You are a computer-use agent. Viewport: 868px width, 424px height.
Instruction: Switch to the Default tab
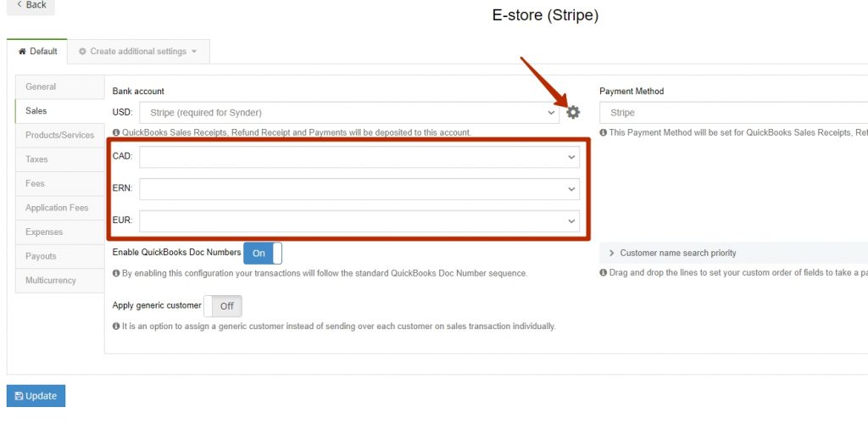(37, 52)
